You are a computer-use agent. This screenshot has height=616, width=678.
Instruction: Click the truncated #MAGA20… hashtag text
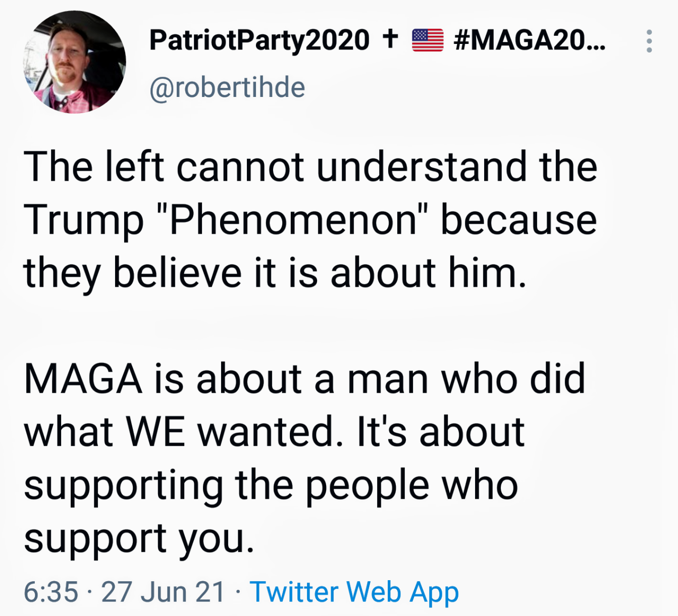click(530, 40)
